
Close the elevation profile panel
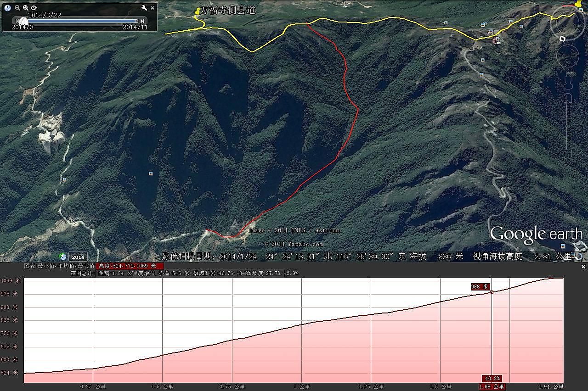point(583,267)
